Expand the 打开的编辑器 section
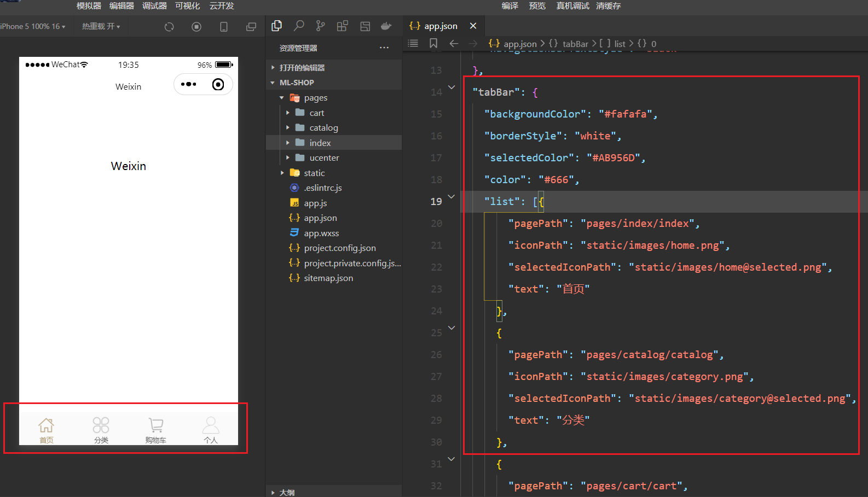 click(x=334, y=68)
